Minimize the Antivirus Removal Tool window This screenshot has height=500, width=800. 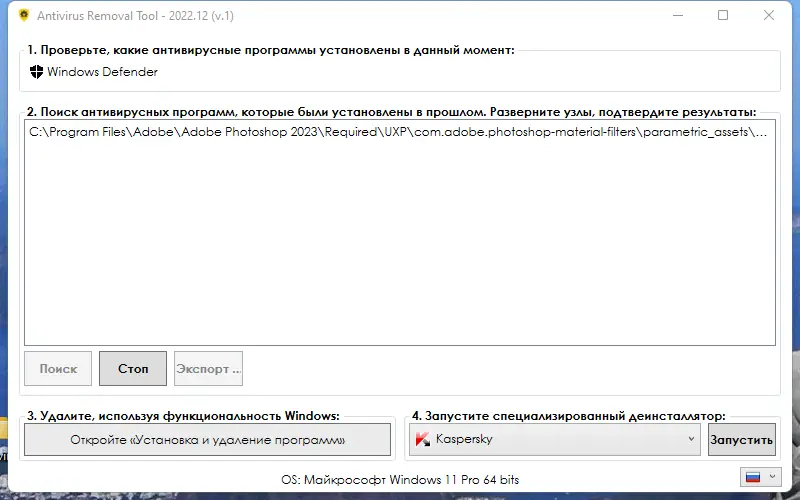[678, 15]
